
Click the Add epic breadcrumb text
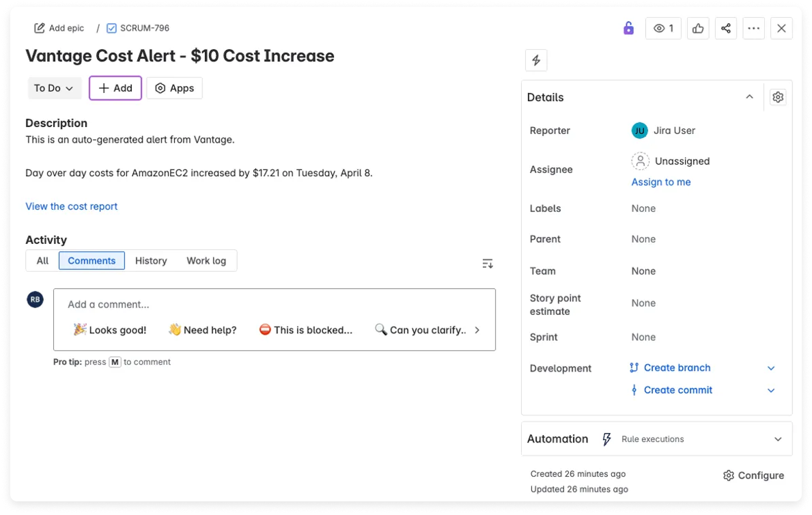(x=66, y=28)
